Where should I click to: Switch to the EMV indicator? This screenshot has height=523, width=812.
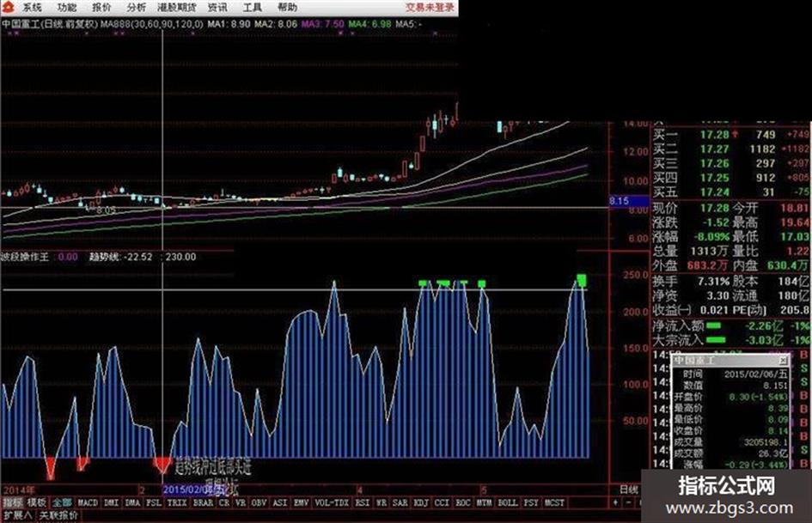click(302, 502)
